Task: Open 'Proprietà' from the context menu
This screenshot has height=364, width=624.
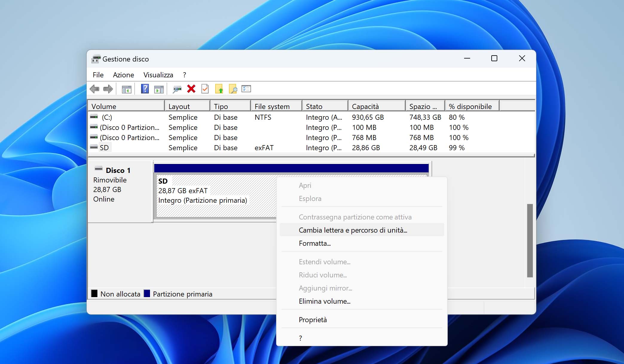Action: 313,320
